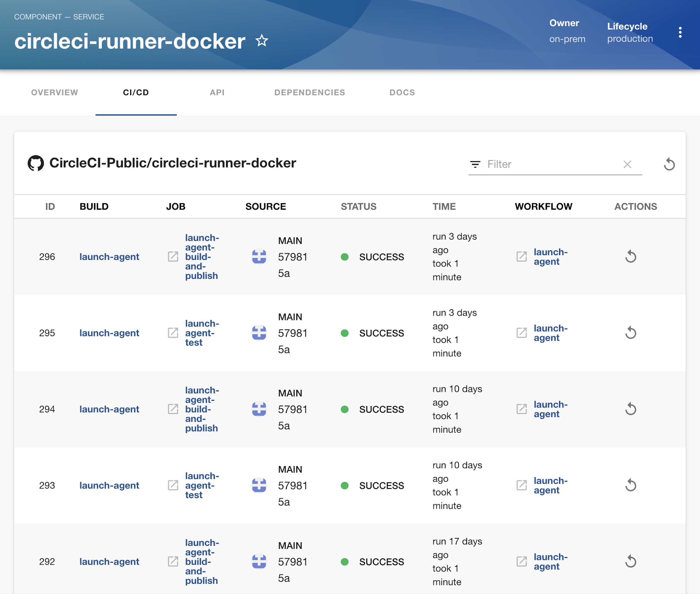Open launch-agent build link for ID 292
This screenshot has width=700, height=594.
pyautogui.click(x=109, y=562)
